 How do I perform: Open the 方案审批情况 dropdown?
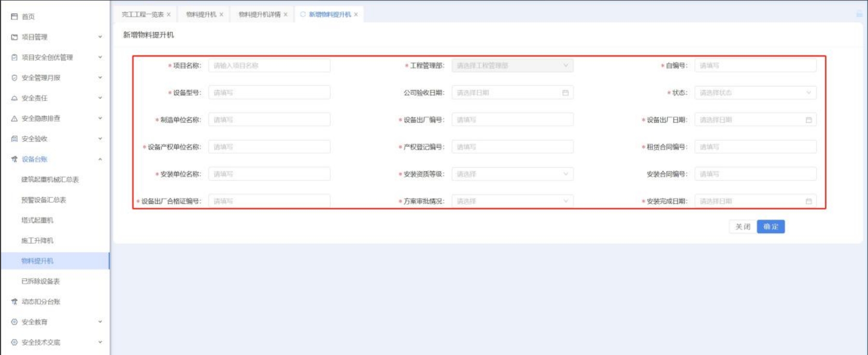[512, 201]
